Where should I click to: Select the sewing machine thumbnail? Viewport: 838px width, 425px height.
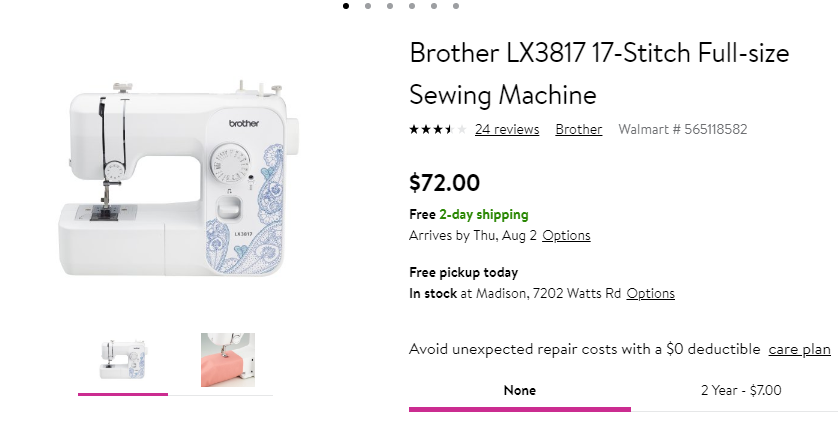123,360
